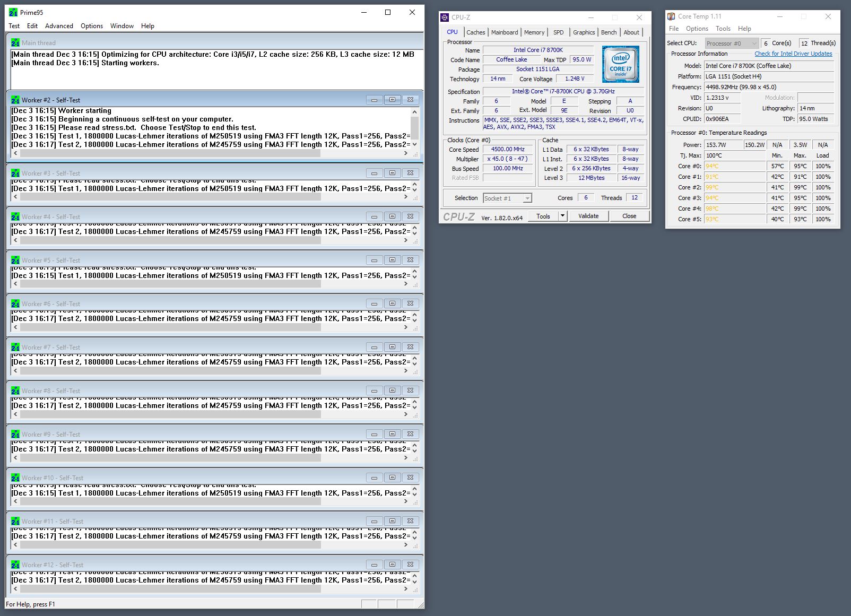This screenshot has height=616, width=851.
Task: Close the Worker #11 Self-Test window
Action: click(x=410, y=521)
